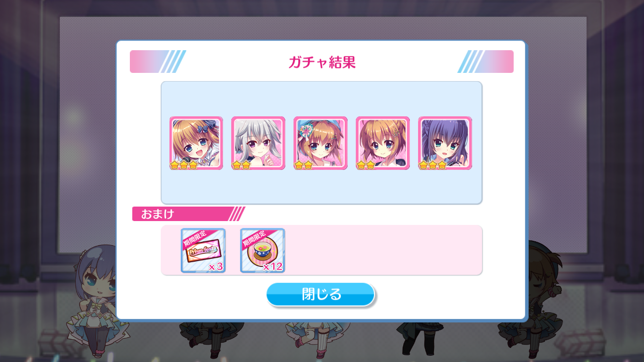Click the three stars on the first card
The width and height of the screenshot is (644, 362).
point(184,165)
